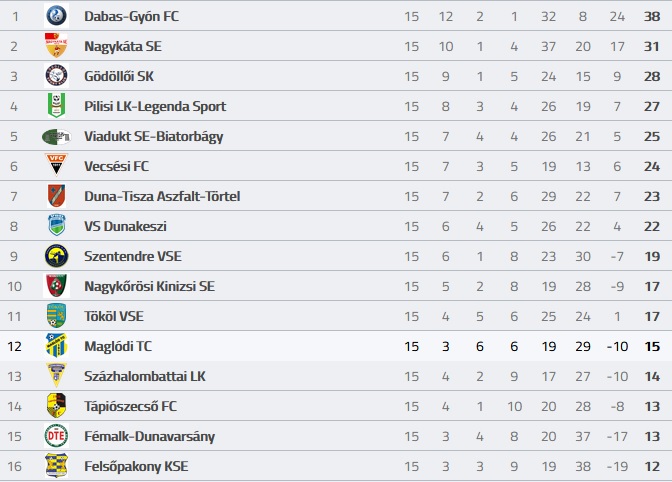672x482 pixels.
Task: Click the Tököl VSE shield logo
Action: (56, 316)
